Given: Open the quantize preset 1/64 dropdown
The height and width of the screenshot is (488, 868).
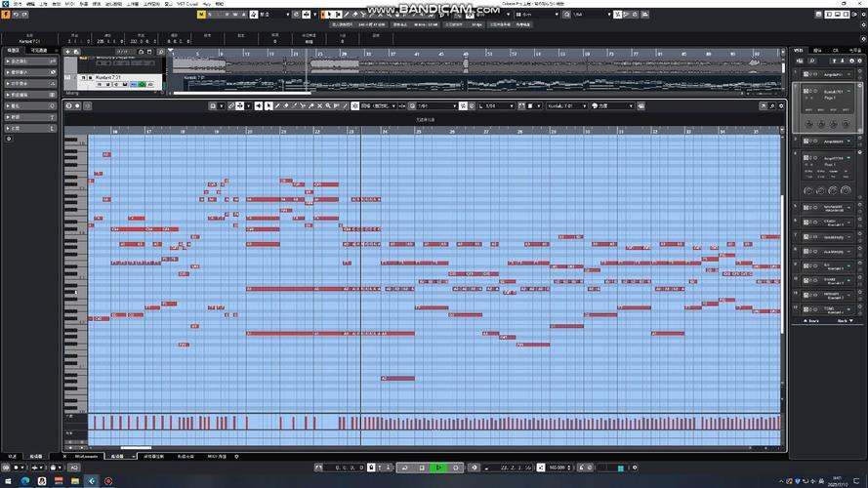Looking at the screenshot, I should pos(434,105).
